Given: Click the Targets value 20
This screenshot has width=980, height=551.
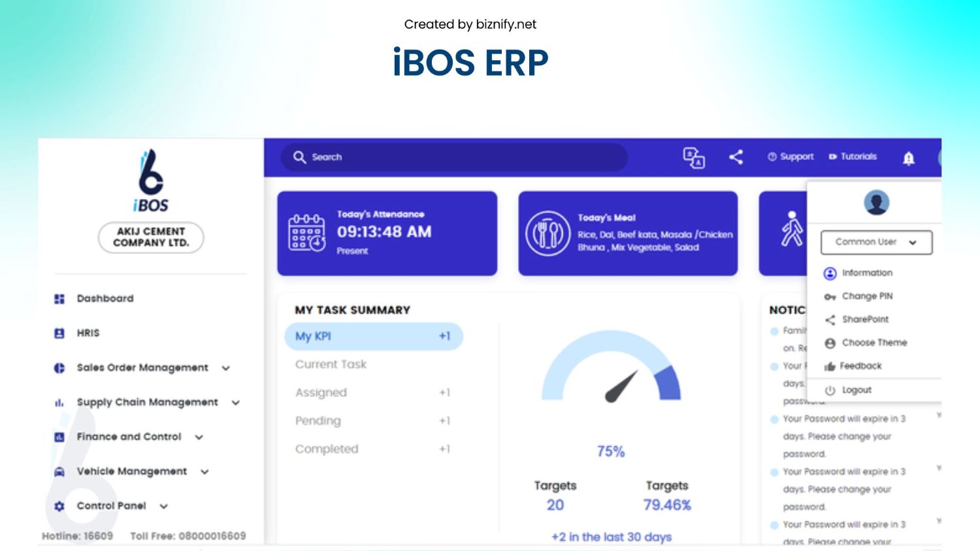Looking at the screenshot, I should click(555, 505).
